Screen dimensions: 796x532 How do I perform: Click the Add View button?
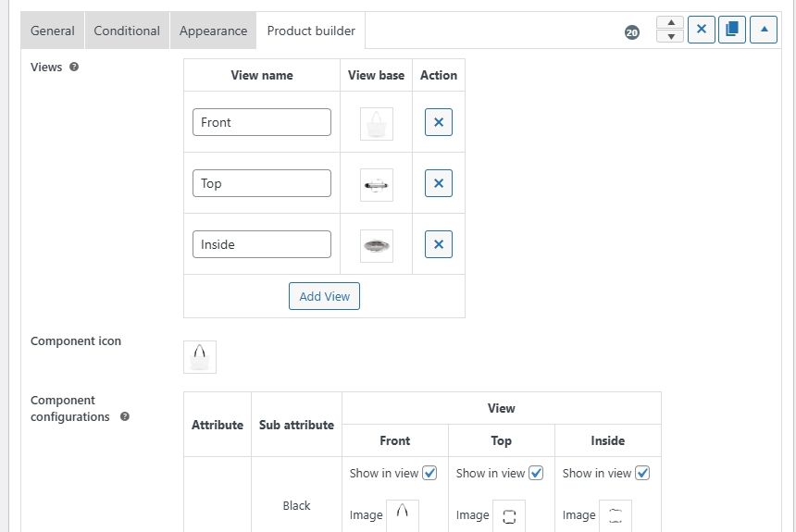point(324,296)
